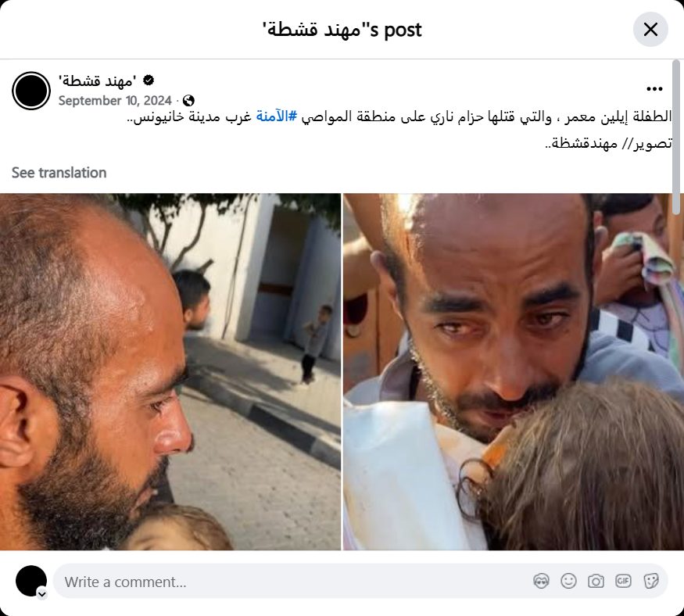Attach a photo using camera icon

click(x=596, y=581)
